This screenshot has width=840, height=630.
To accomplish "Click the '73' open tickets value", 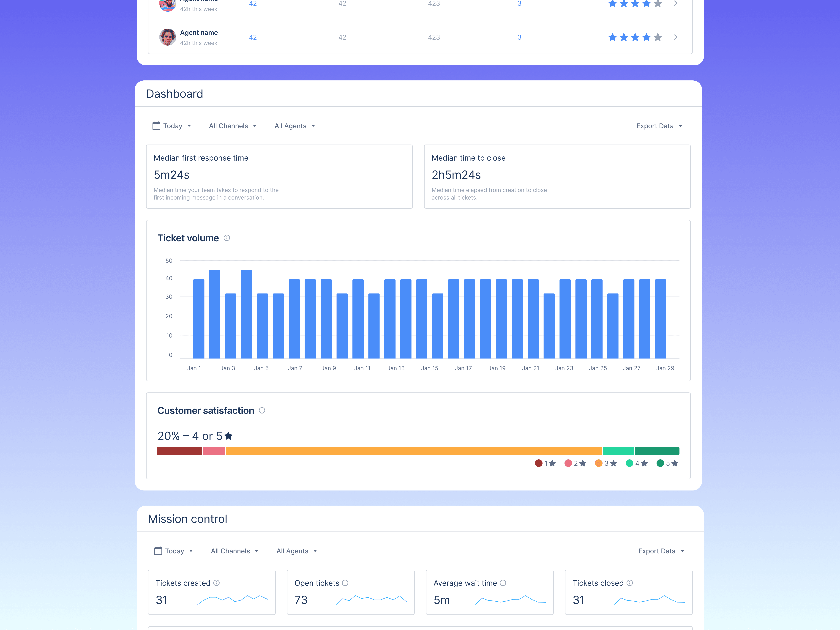I will point(301,600).
